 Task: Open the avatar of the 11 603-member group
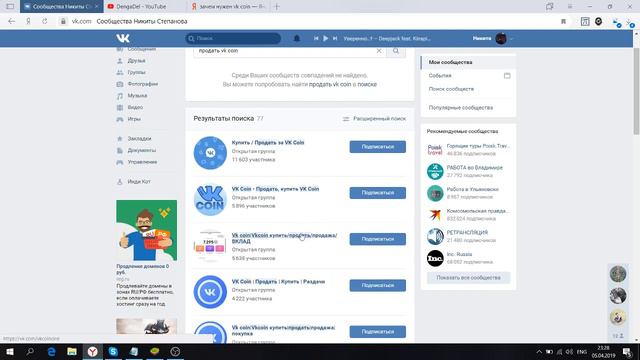pyautogui.click(x=210, y=153)
